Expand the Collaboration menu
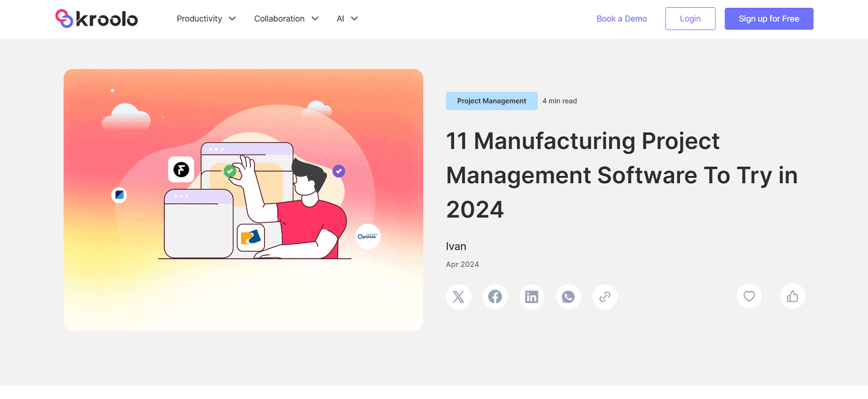Image resolution: width=868 pixels, height=399 pixels. 286,19
